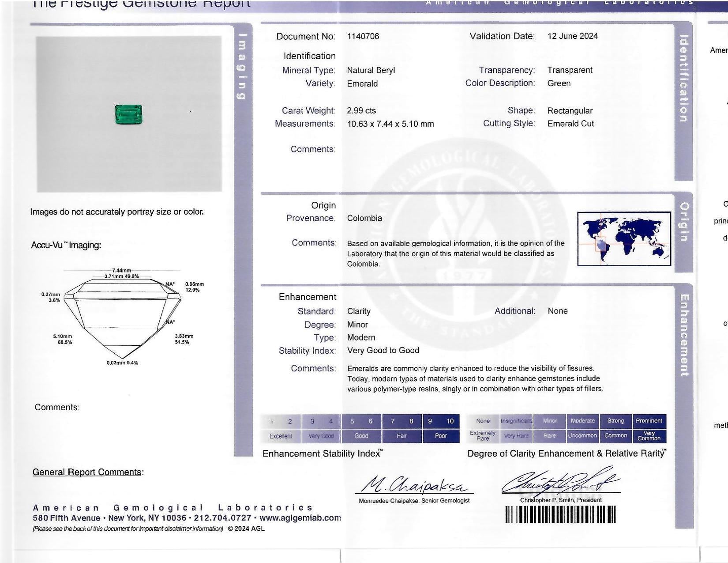
Task: Open the www.aglgemlab.com website link
Action: tap(300, 518)
